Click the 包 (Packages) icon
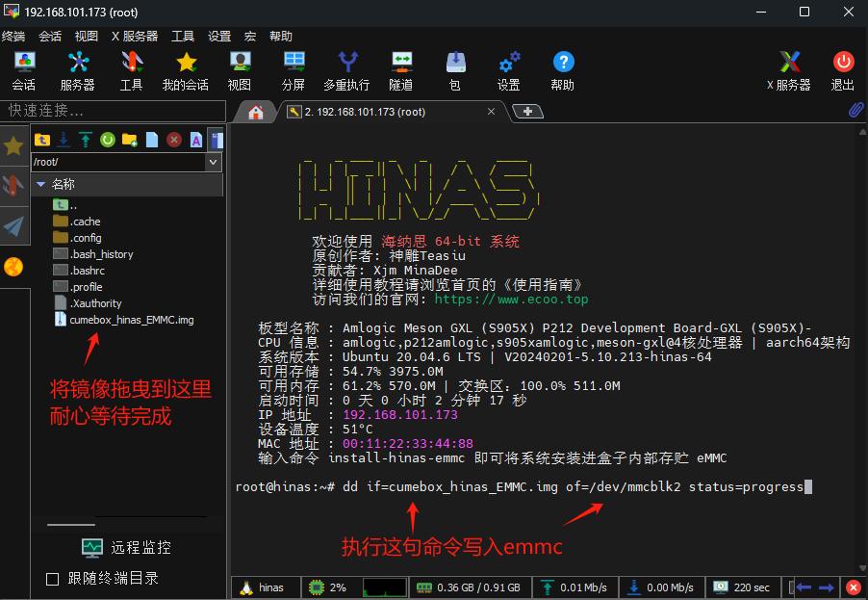This screenshot has width=868, height=600. (x=454, y=70)
